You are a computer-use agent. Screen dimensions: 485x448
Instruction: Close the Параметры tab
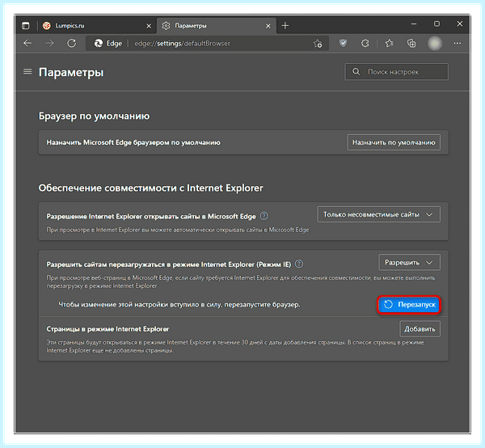(x=268, y=26)
